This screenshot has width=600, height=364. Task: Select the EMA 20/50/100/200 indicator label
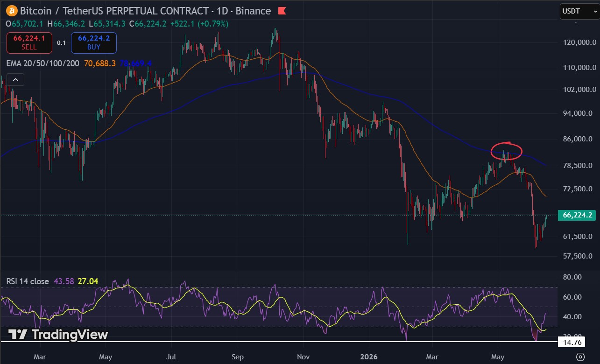click(x=42, y=63)
